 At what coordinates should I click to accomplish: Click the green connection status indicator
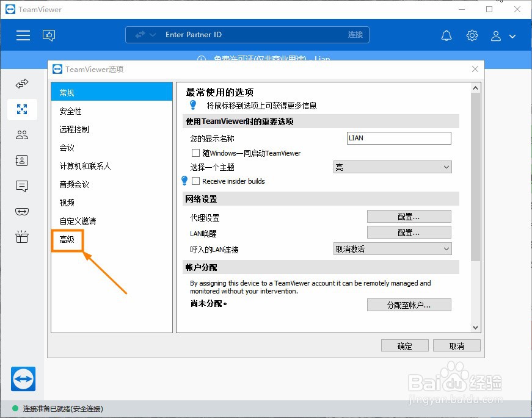tap(15, 408)
